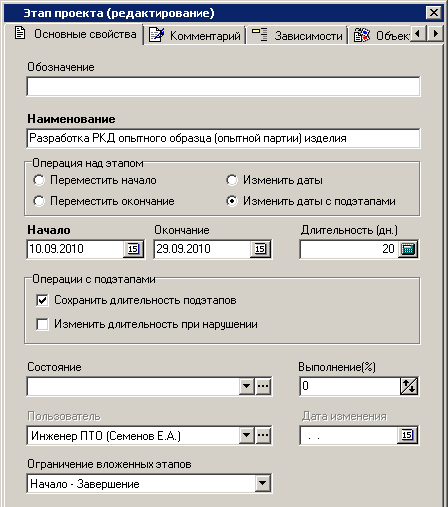Switch to the Комментарий tab
Viewport: 448px width, 507px height.
point(195,35)
